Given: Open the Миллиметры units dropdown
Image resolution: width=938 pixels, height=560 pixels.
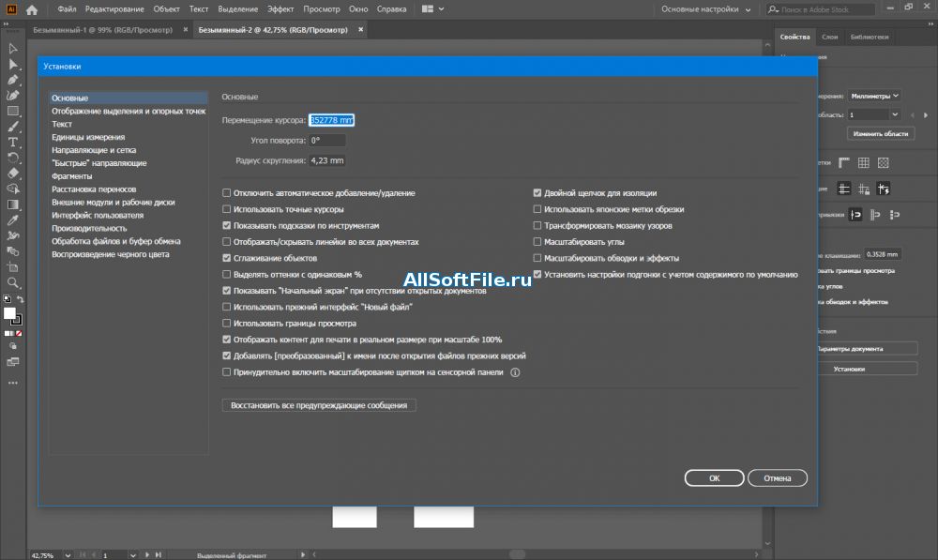Looking at the screenshot, I should tap(874, 96).
